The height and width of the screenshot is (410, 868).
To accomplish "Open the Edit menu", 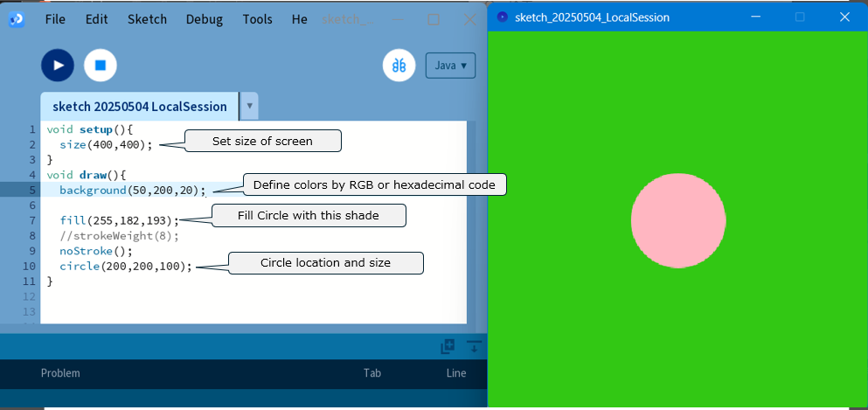I will pyautogui.click(x=96, y=19).
